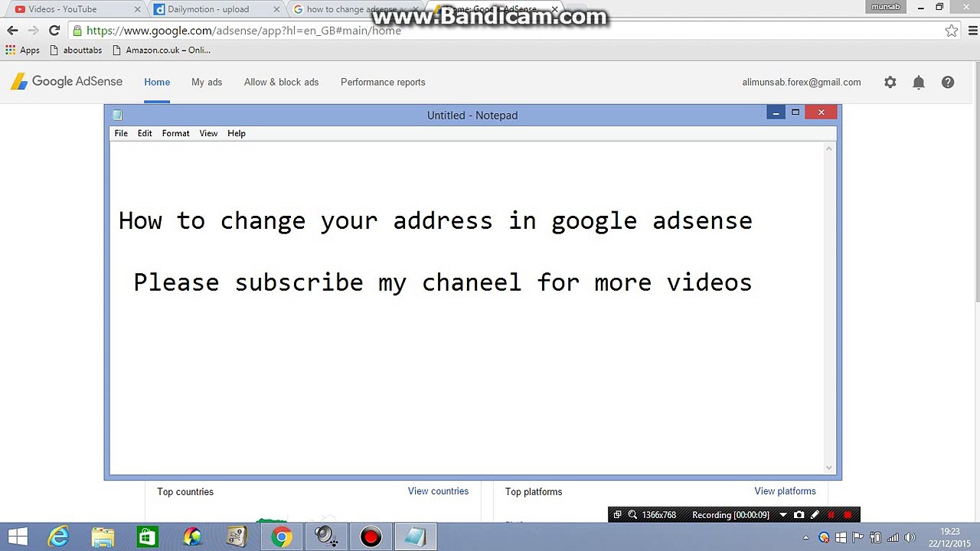Image resolution: width=980 pixels, height=551 pixels.
Task: Click the battery power tray icon
Action: (x=875, y=537)
